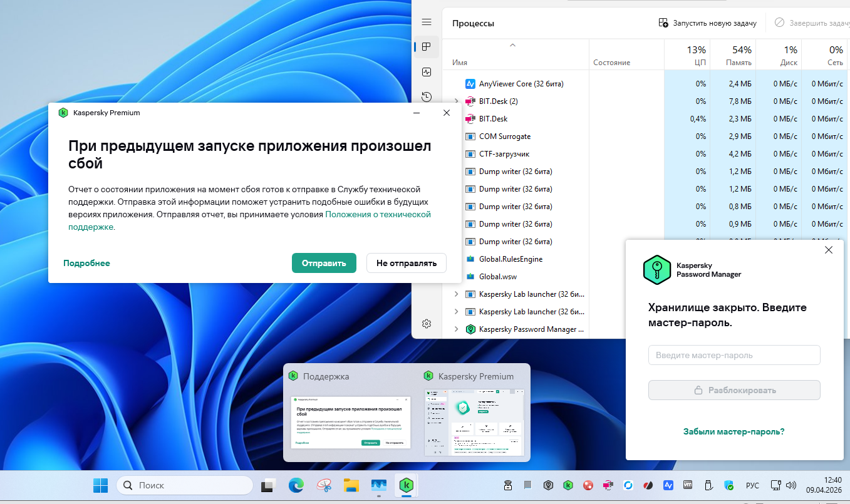Open the volume control in the tray
Screen dimensions: 850x504
coord(790,485)
